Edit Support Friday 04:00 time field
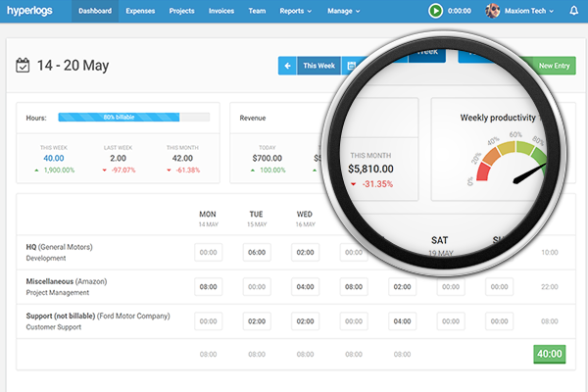Viewport: 588px width, 392px height. (x=402, y=321)
